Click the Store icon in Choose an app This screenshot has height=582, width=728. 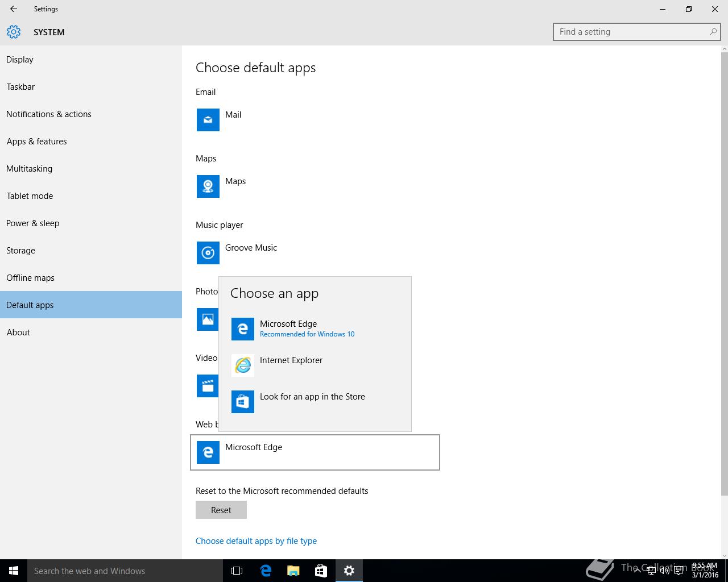pyautogui.click(x=242, y=402)
